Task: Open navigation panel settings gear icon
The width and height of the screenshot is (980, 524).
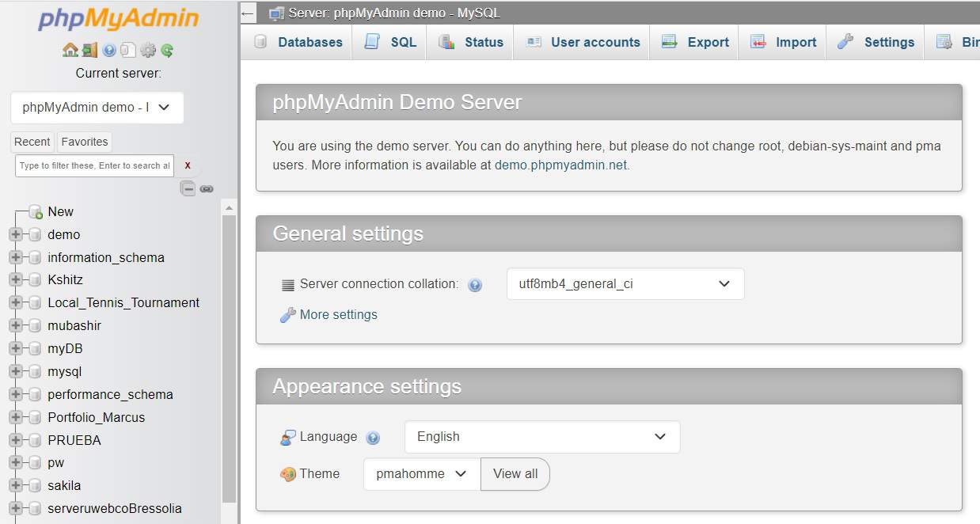Action: 148,51
